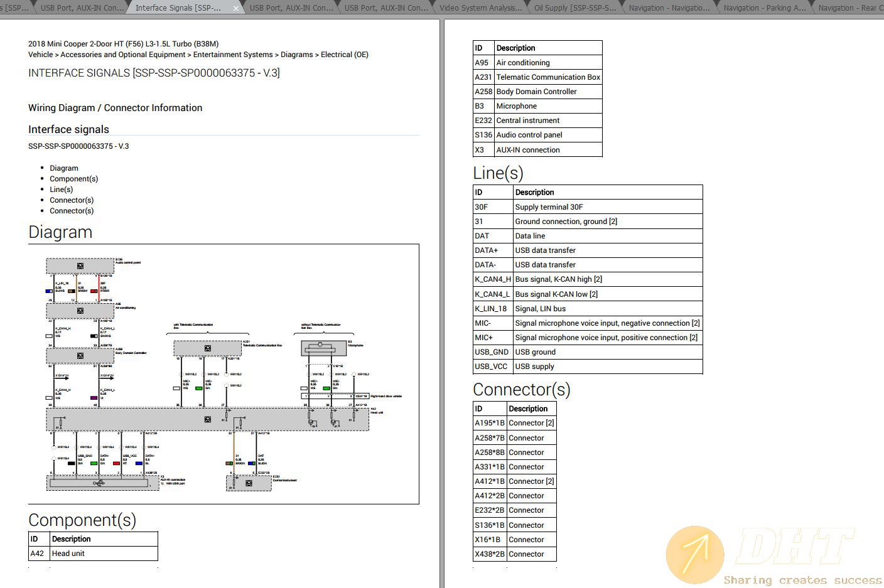Click the Signal, LIN bus cell

pos(608,309)
